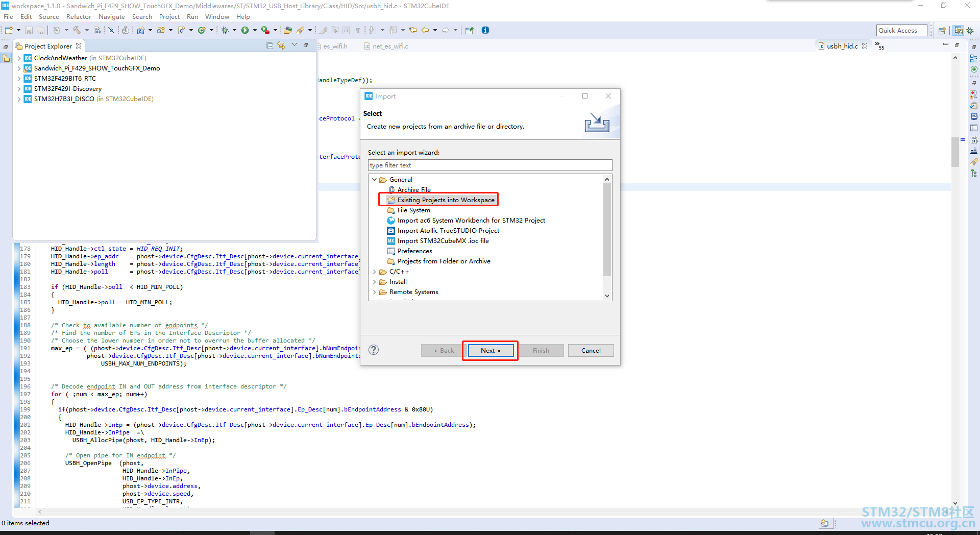The width and height of the screenshot is (980, 535).
Task: Select Existing Projects into Workspace
Action: pos(441,200)
